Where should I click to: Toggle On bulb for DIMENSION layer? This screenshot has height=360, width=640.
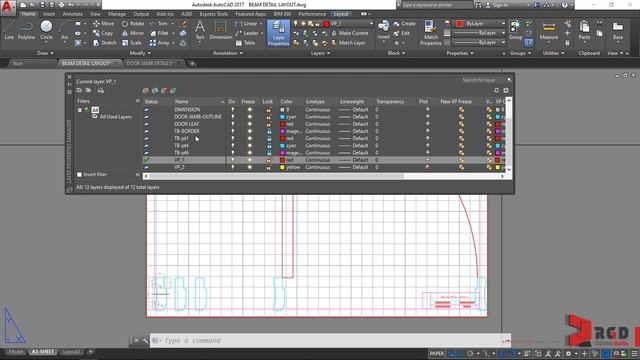232,110
